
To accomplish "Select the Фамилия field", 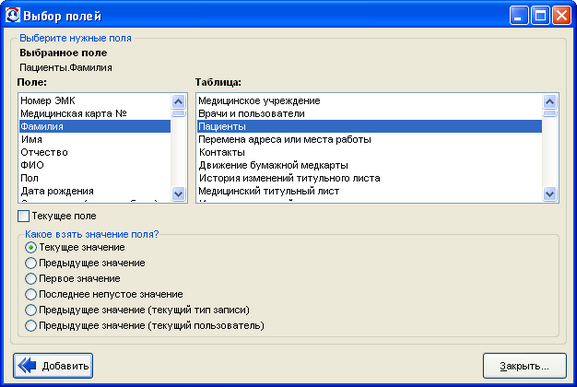I will pyautogui.click(x=95, y=126).
